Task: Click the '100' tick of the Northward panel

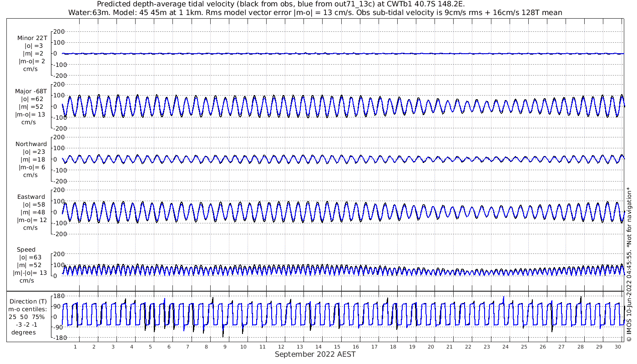Action: point(60,148)
